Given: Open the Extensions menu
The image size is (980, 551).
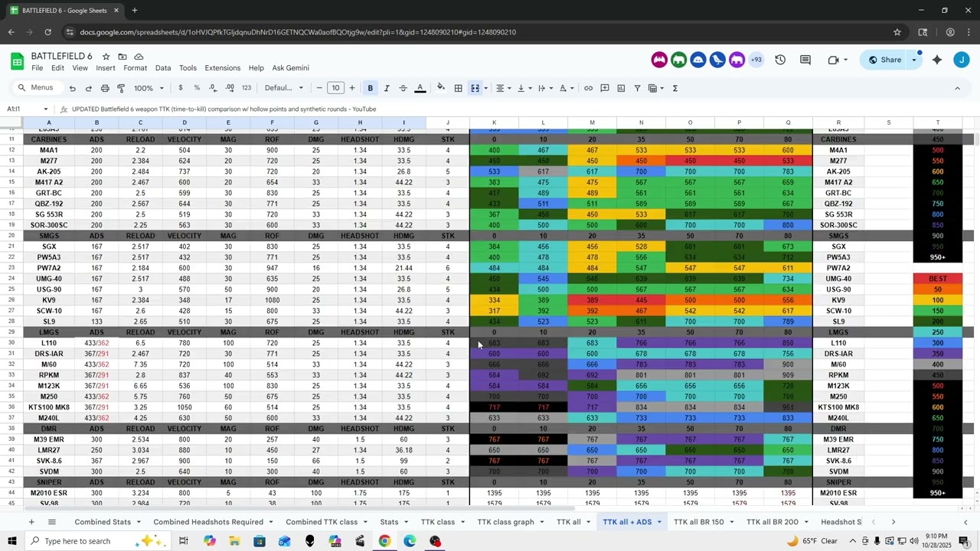Looking at the screenshot, I should pos(223,68).
